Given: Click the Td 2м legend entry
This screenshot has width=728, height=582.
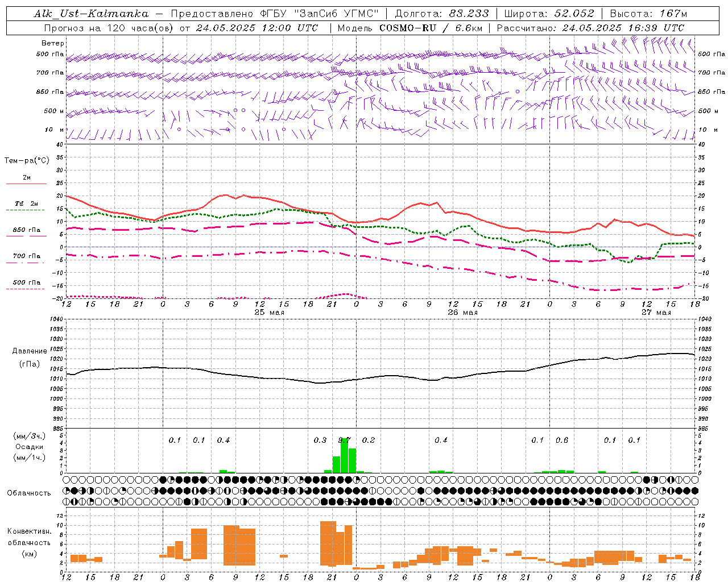Looking at the screenshot, I should tap(26, 203).
